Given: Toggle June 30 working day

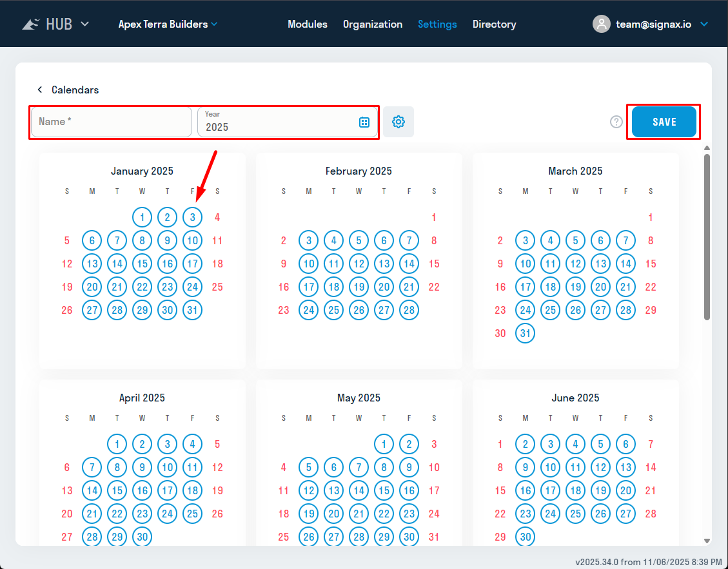Looking at the screenshot, I should click(x=525, y=537).
